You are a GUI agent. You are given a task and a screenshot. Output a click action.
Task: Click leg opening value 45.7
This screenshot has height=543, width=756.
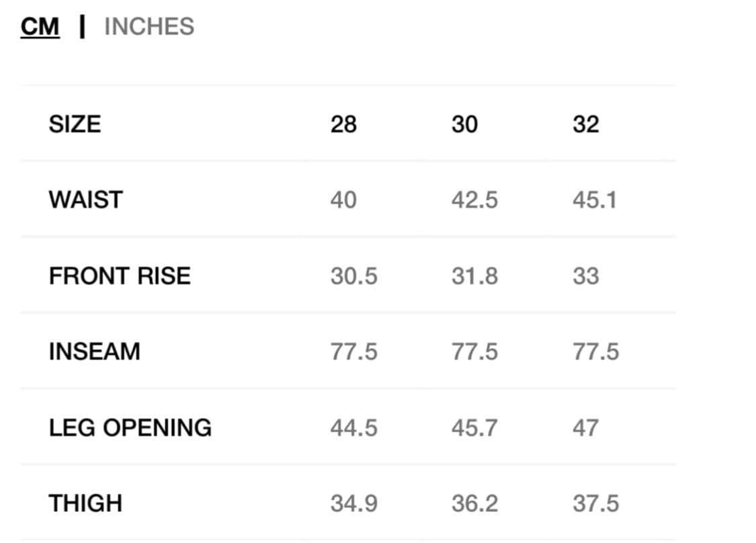coord(474,428)
